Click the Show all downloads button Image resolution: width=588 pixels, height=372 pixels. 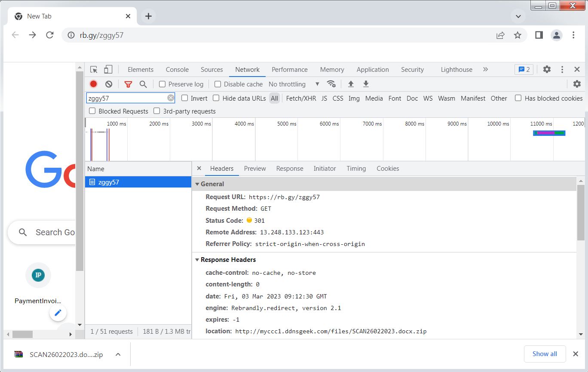tap(545, 354)
